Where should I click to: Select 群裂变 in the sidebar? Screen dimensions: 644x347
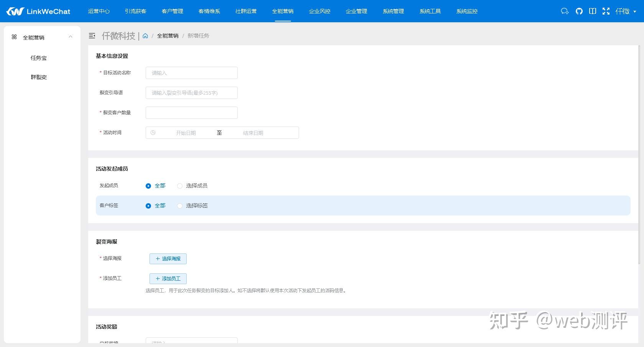pos(39,77)
